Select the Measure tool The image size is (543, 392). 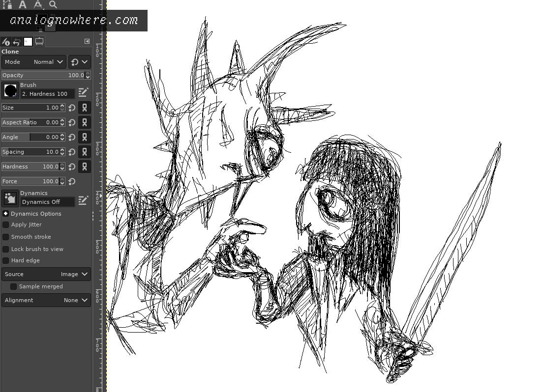tap(38, 5)
